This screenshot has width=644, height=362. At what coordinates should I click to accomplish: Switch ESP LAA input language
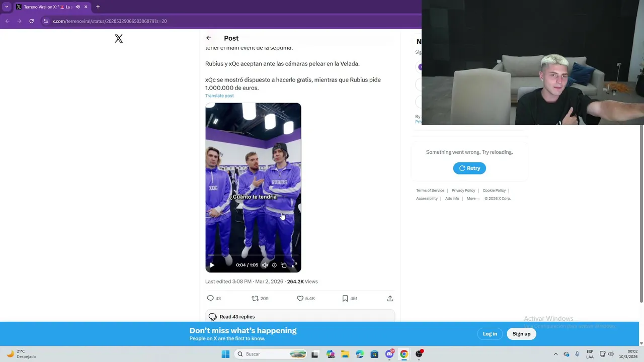[590, 354]
